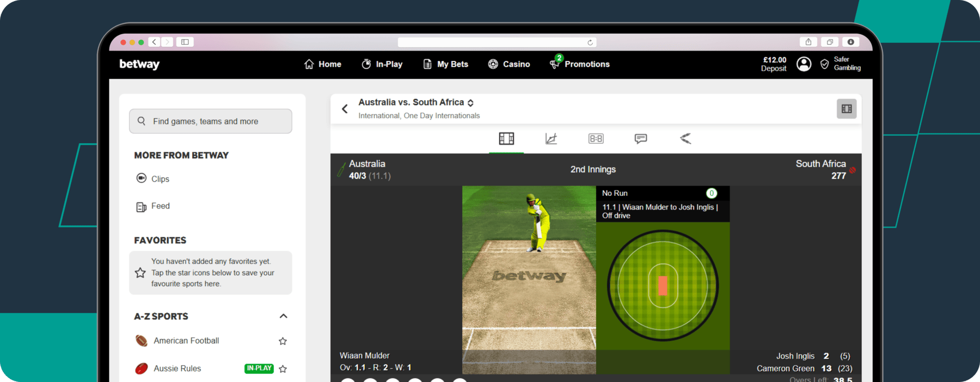Open Clips from More From Betway
The height and width of the screenshot is (382, 980).
[x=152, y=178]
